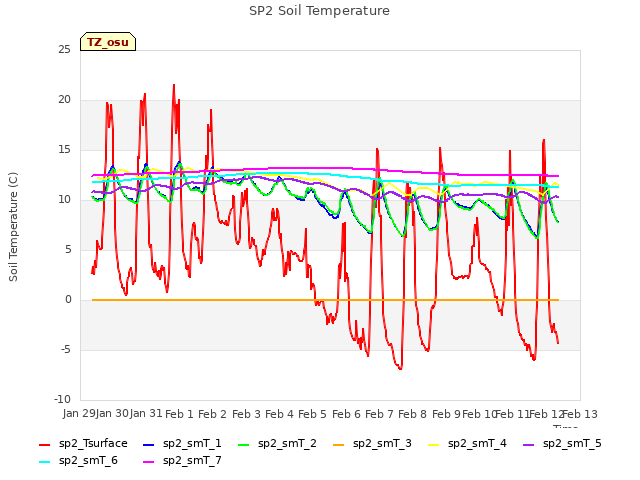Click the purple sp2_smT_5 legend swatch
Screen dimensions: 640x480
529,444
